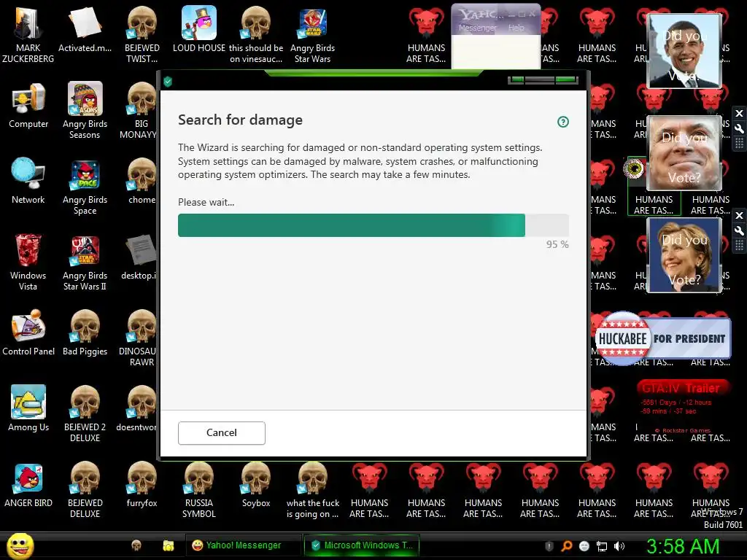Click the Kaspersky shield icon in wizard title
The height and width of the screenshot is (560, 747).
click(x=168, y=82)
